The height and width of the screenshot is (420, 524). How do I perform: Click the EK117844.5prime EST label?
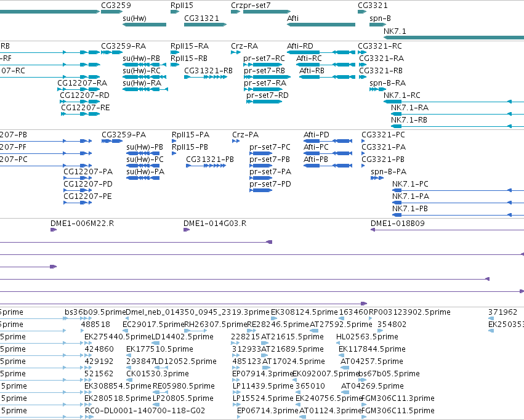pos(372,349)
